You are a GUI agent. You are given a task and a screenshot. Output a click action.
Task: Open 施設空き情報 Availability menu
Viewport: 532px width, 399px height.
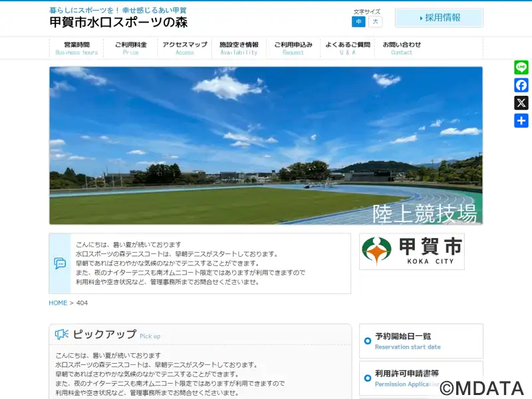[239, 48]
